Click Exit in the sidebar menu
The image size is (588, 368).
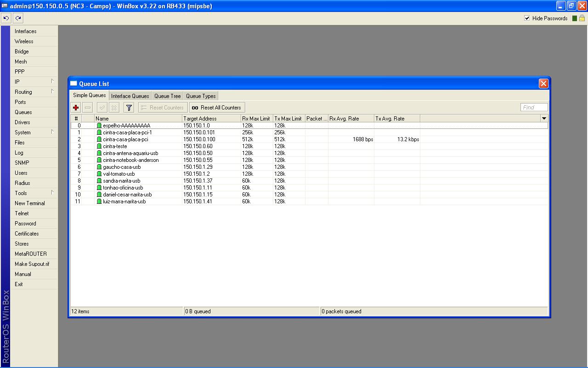(x=34, y=284)
